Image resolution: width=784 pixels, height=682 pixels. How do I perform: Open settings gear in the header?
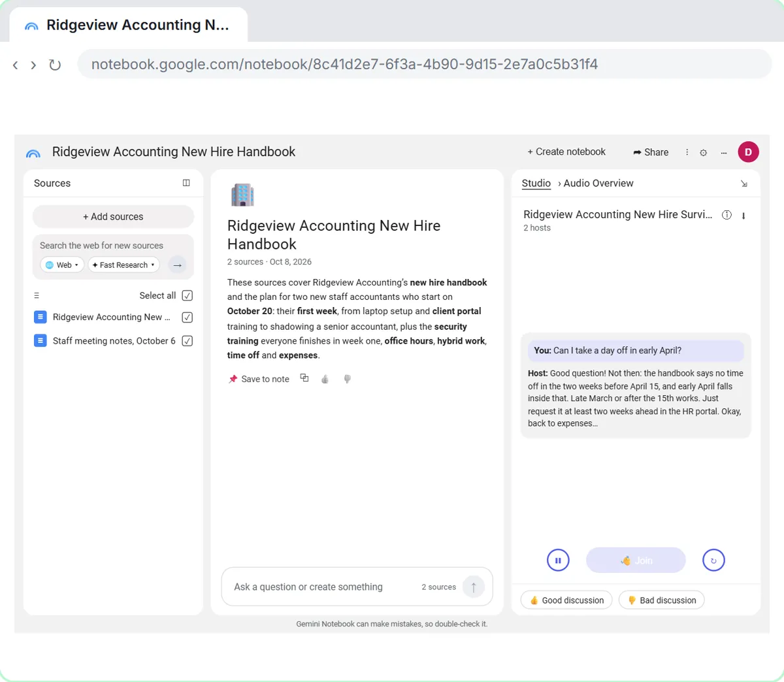pyautogui.click(x=704, y=152)
